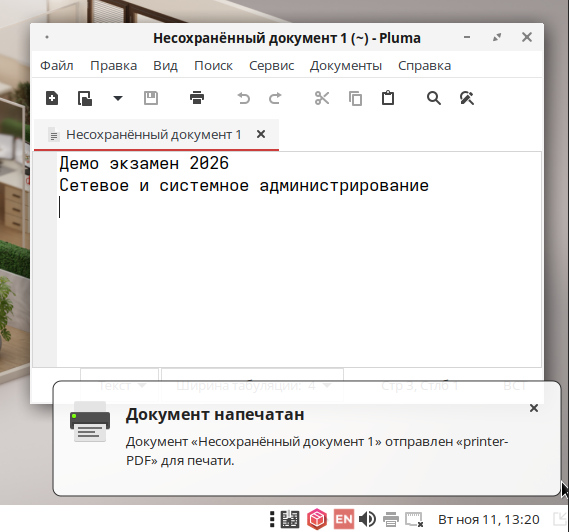Open the search magnifier tool
The image size is (569, 532).
tap(434, 98)
